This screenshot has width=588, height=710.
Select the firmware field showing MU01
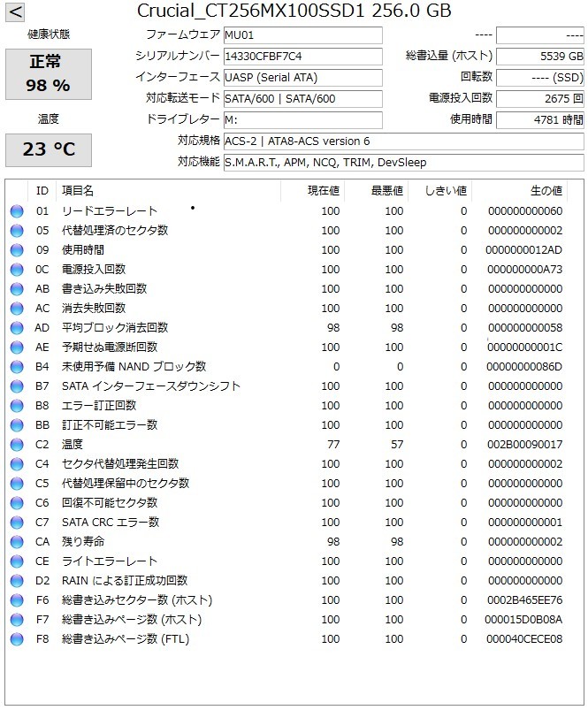[x=302, y=35]
